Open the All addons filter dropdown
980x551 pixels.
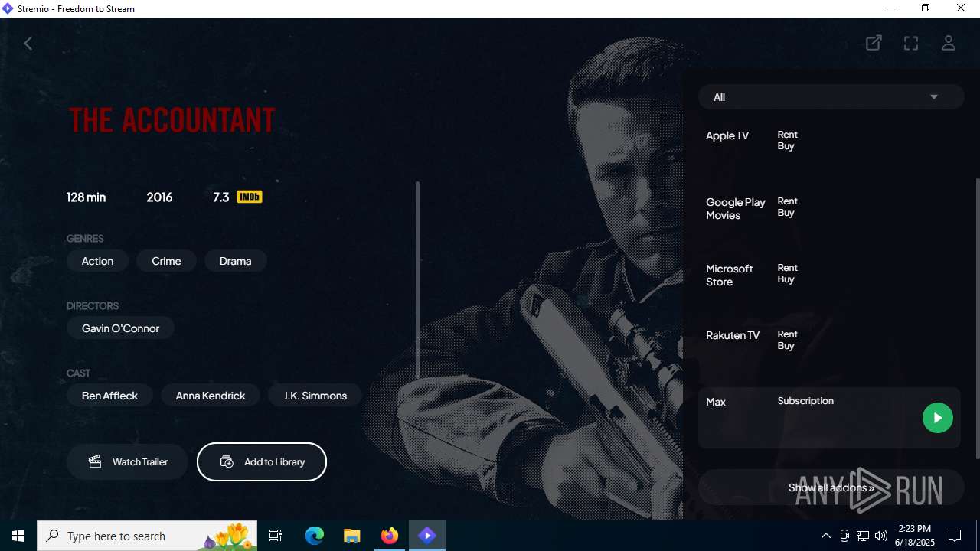click(831, 97)
